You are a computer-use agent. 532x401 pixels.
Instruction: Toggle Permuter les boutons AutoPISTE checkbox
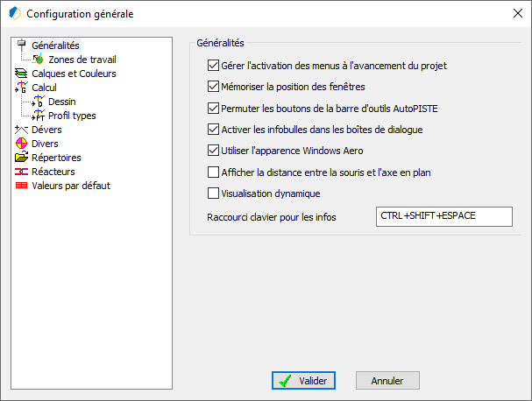[213, 109]
